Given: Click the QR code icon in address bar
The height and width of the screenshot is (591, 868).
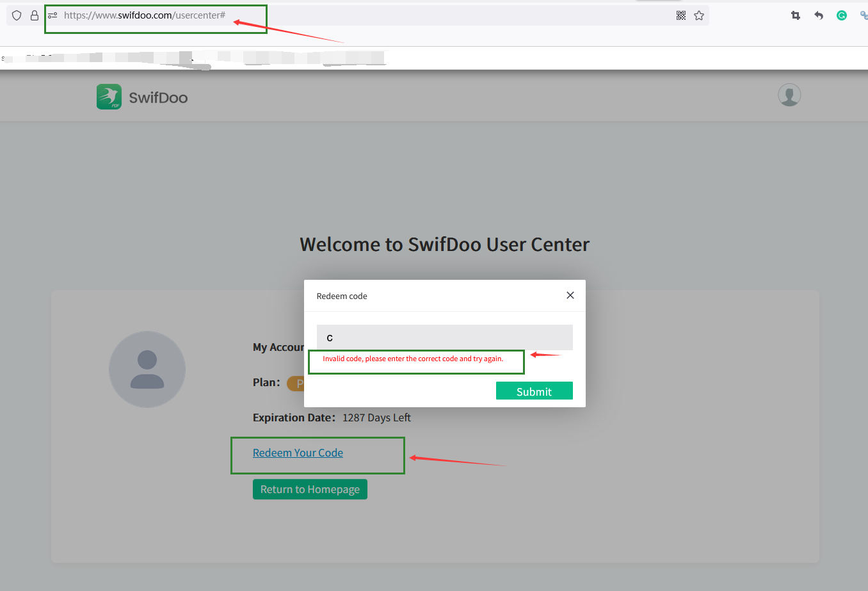Looking at the screenshot, I should point(681,15).
